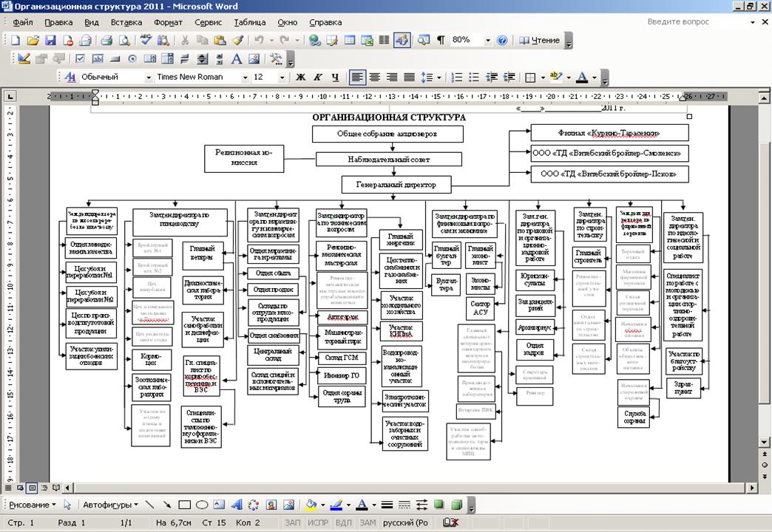Open the Таблица menu

click(x=249, y=22)
